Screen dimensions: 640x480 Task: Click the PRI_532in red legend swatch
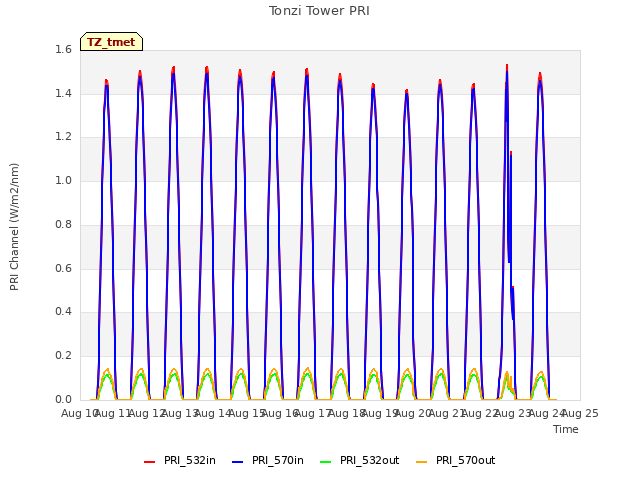point(149,462)
